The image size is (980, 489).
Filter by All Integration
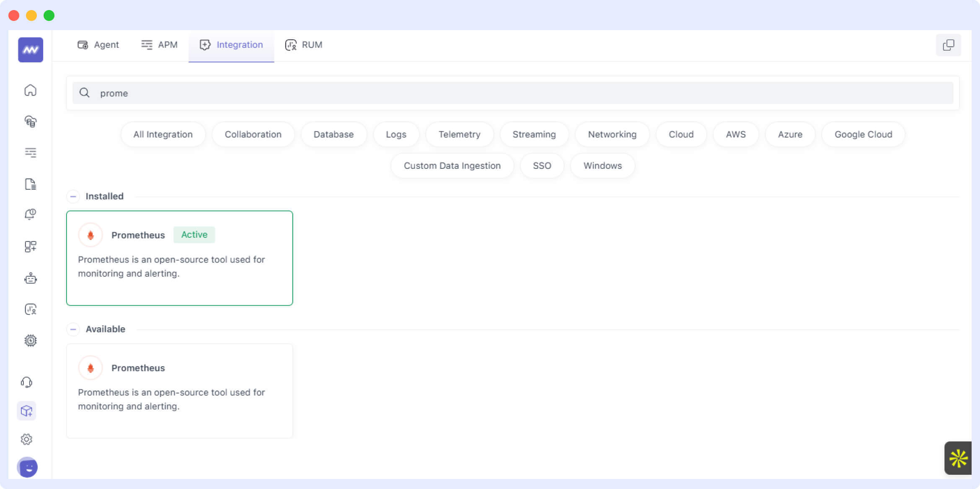click(163, 134)
